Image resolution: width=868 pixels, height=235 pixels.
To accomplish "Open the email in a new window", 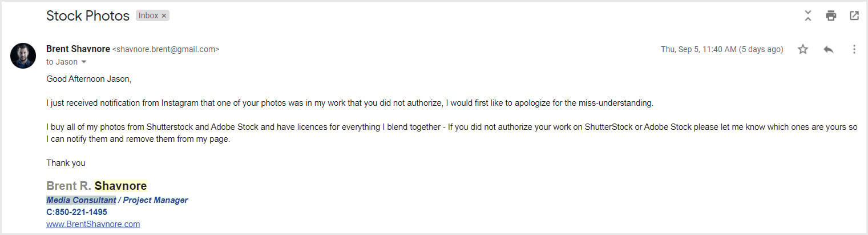I will 854,15.
